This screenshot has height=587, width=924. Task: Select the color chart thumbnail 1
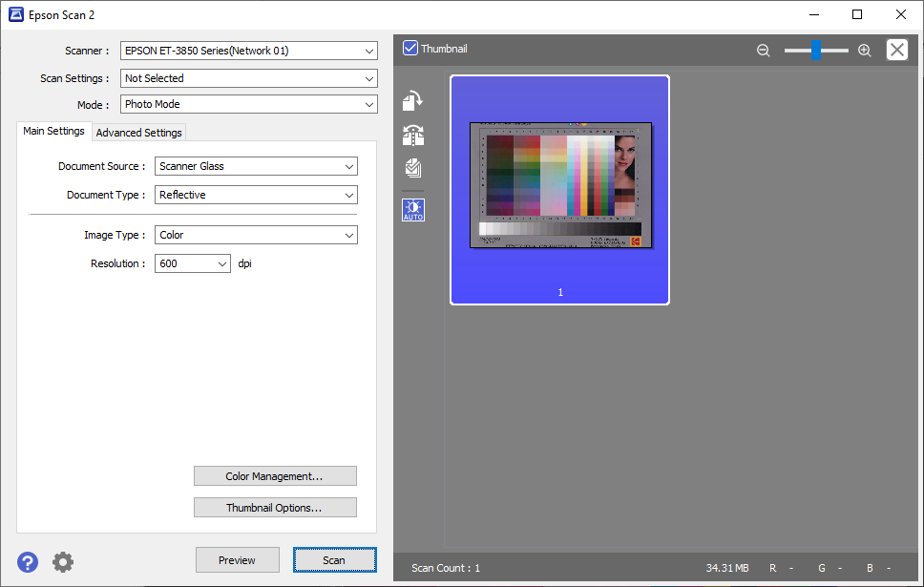[559, 190]
